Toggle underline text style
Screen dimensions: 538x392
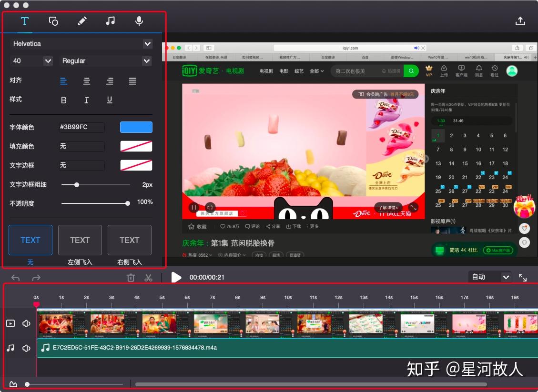(x=109, y=100)
